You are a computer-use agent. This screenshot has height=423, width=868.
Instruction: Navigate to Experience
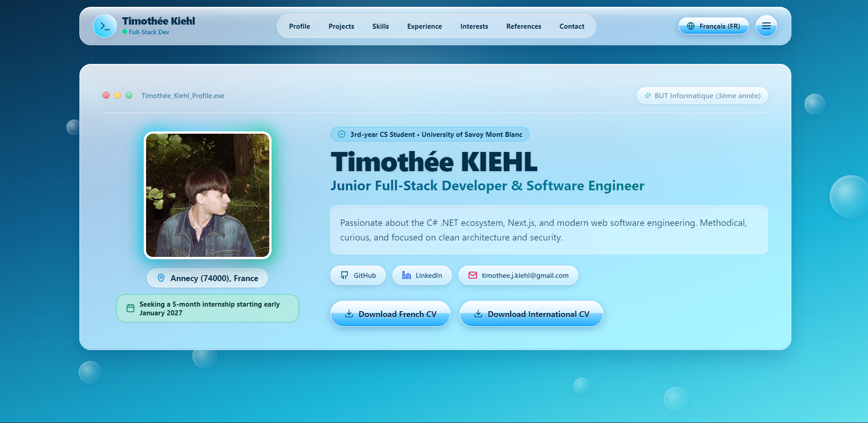point(424,26)
